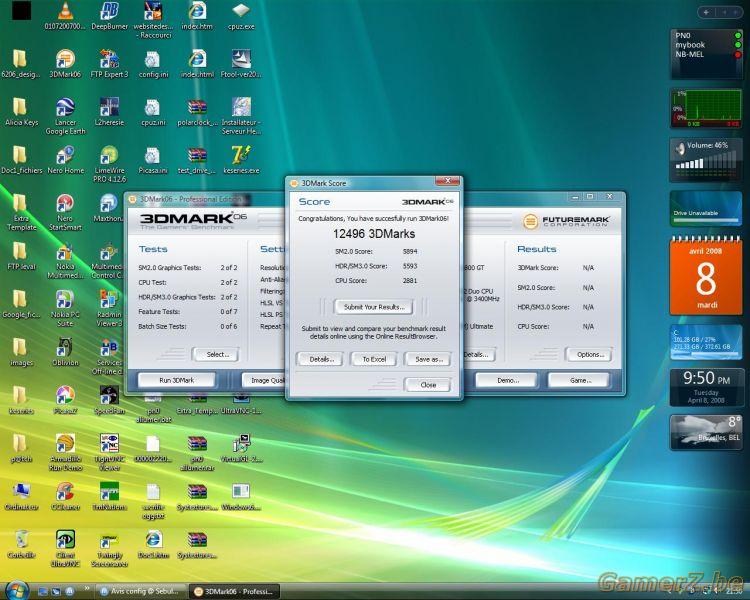Adjust the Volume 46% sidebar gadget
Image resolution: width=750 pixels, height=600 pixels.
[706, 158]
